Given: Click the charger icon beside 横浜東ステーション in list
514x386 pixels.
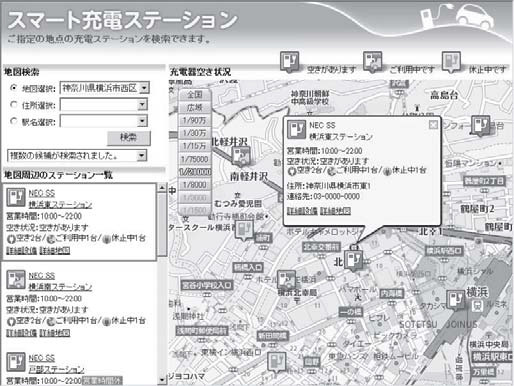Looking at the screenshot, I should pyautogui.click(x=16, y=198).
